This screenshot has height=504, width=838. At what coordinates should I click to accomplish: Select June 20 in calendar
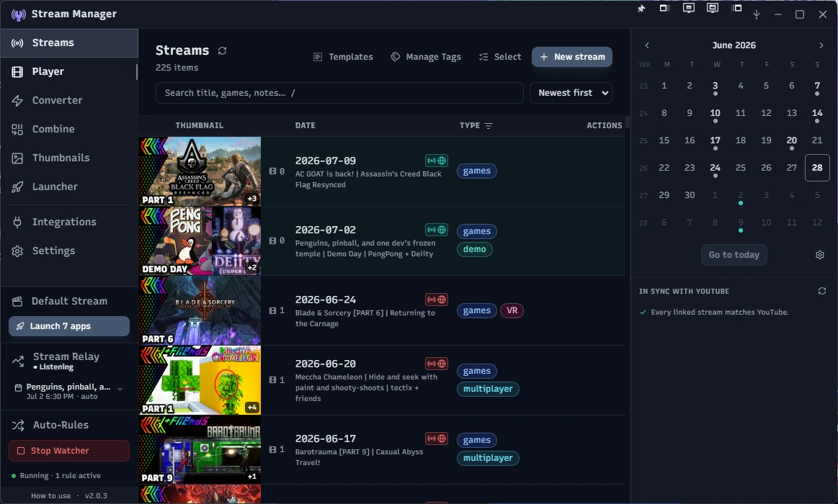pos(791,140)
